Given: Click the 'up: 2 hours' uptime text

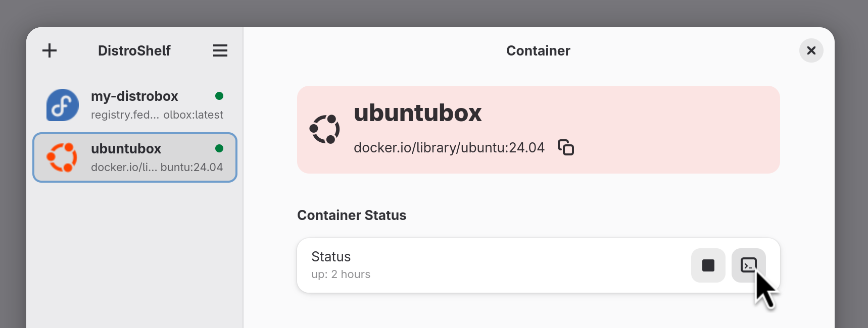Looking at the screenshot, I should (x=341, y=275).
